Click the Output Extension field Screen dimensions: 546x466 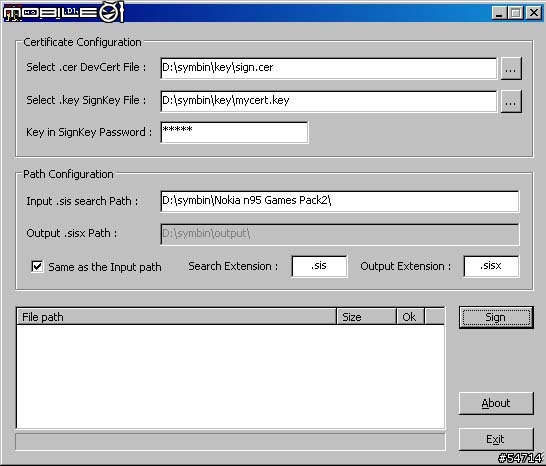[x=491, y=266]
